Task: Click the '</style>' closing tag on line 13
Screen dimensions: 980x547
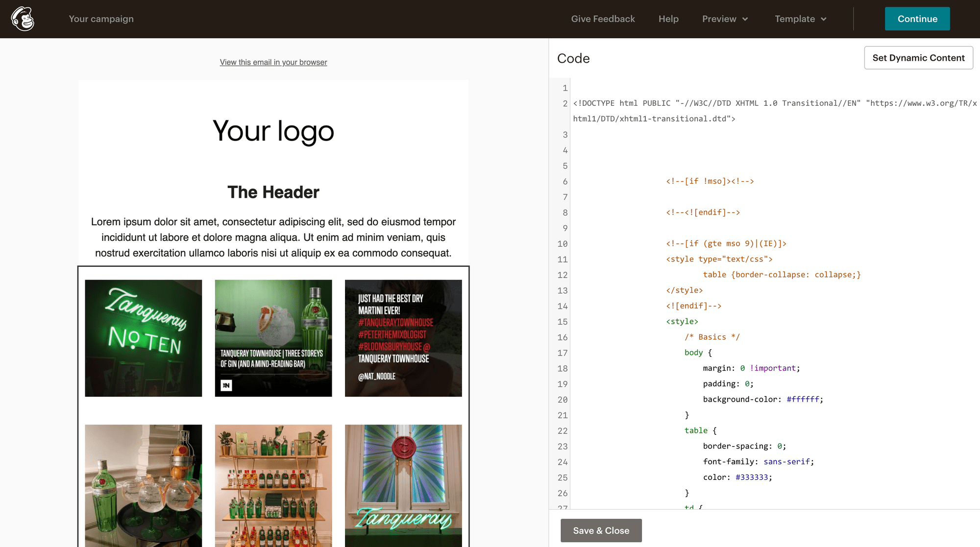Action: click(x=684, y=290)
